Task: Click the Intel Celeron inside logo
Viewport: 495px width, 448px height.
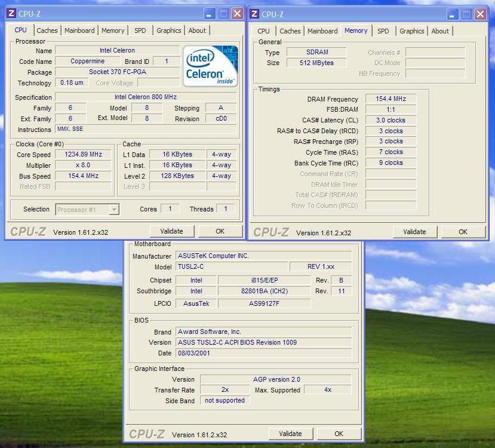Action: point(210,66)
